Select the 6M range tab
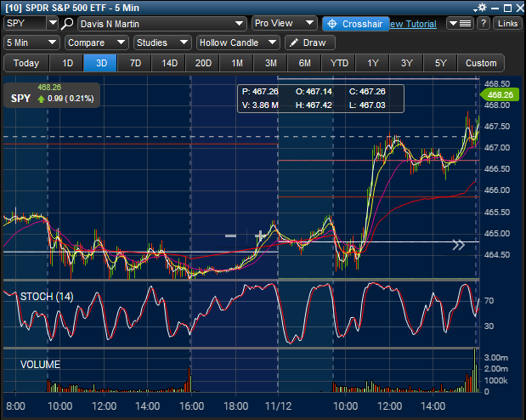The image size is (526, 420). (304, 63)
